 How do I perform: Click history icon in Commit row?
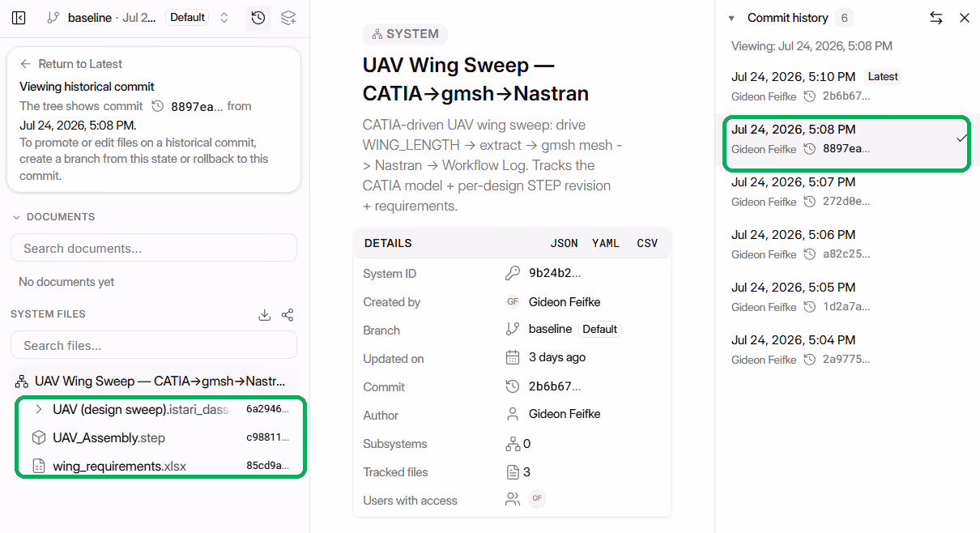pyautogui.click(x=513, y=386)
